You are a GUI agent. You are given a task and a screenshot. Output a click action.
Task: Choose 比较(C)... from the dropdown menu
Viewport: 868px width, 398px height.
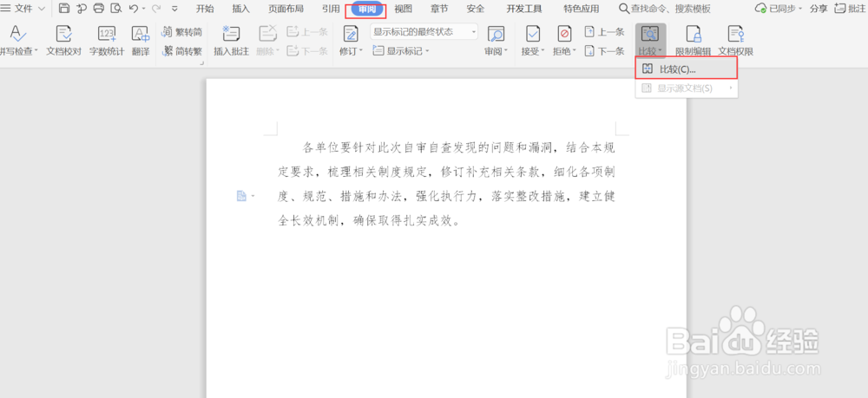(687, 69)
